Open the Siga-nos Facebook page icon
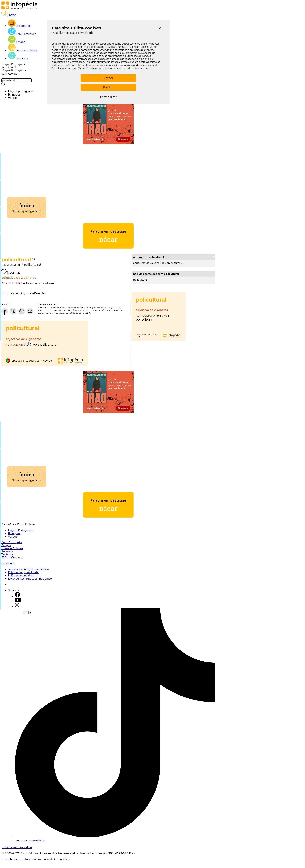Screen dimensions: 305x868 coord(18,595)
